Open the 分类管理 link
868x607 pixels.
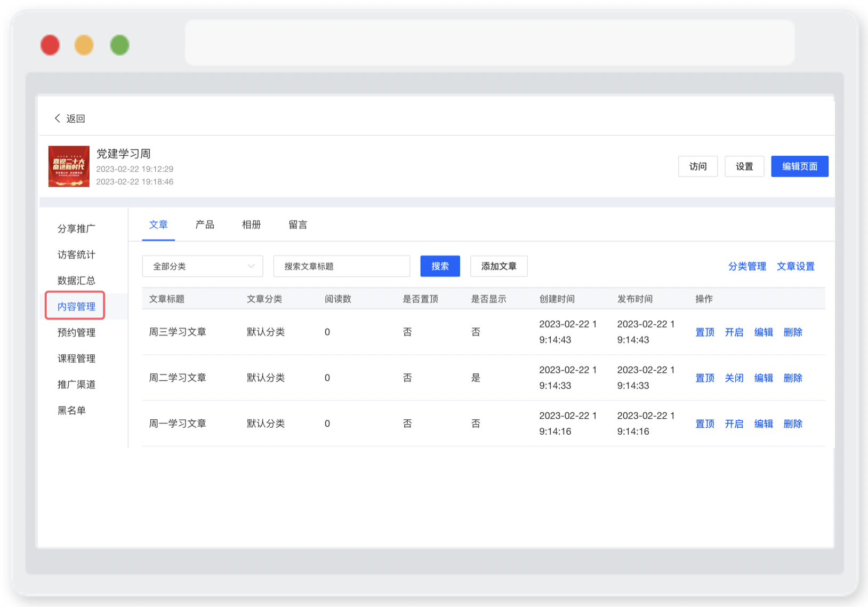pyautogui.click(x=747, y=266)
